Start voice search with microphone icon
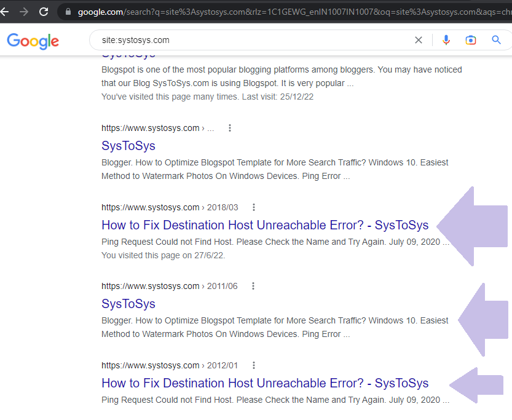This screenshot has height=420, width=512. tap(446, 40)
